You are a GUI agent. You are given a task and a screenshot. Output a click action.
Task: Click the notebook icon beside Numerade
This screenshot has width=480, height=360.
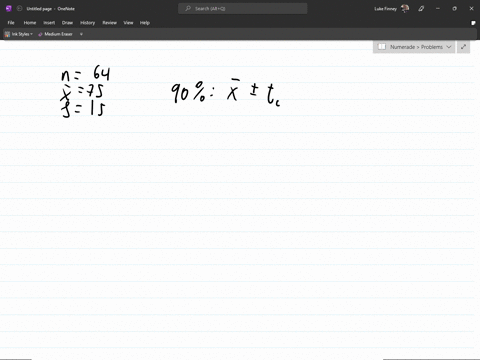click(x=382, y=47)
